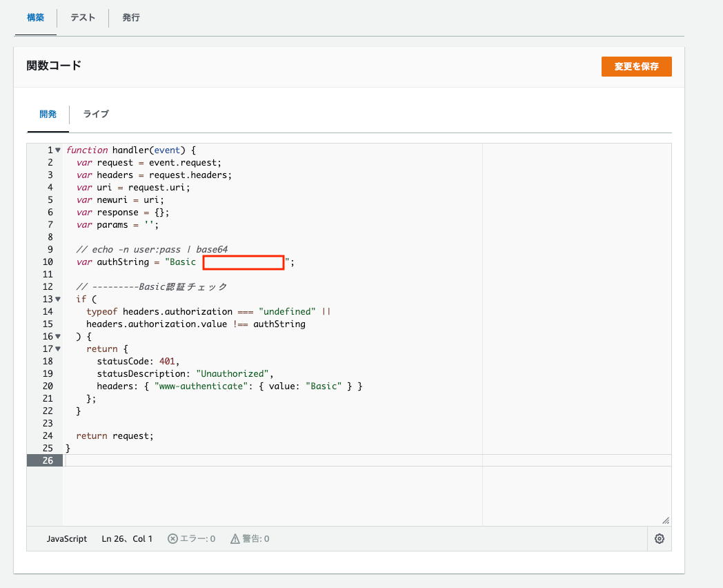Click the 'var newuri = uri;' line
Screen dimensions: 723x588
120,199
